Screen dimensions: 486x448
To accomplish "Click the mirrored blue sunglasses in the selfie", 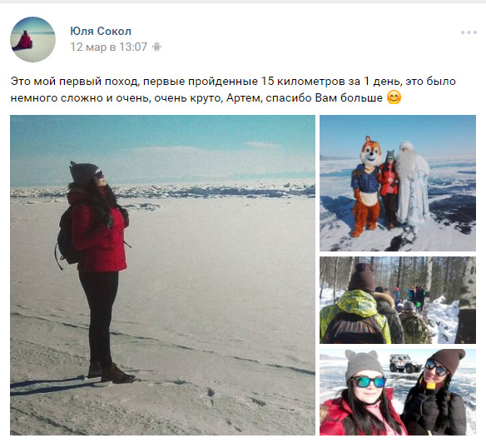I will pyautogui.click(x=368, y=381).
